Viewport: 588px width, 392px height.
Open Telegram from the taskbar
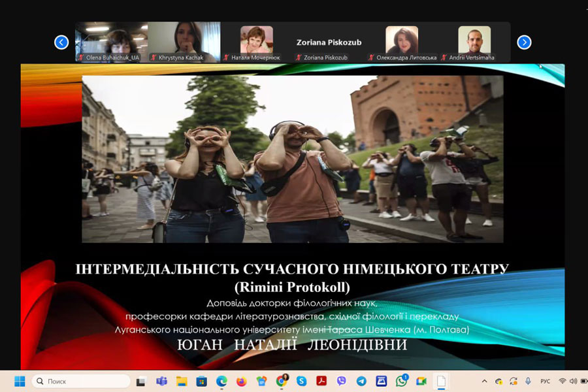point(361,382)
